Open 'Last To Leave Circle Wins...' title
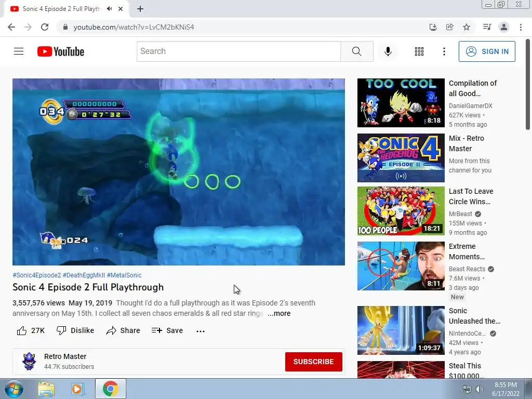This screenshot has height=399, width=532. coord(471,196)
